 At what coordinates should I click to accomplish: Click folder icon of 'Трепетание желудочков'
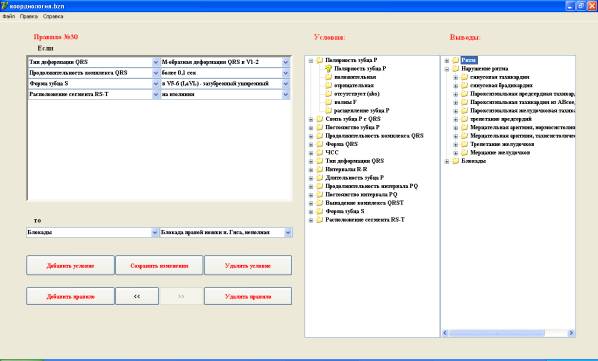pyautogui.click(x=464, y=144)
